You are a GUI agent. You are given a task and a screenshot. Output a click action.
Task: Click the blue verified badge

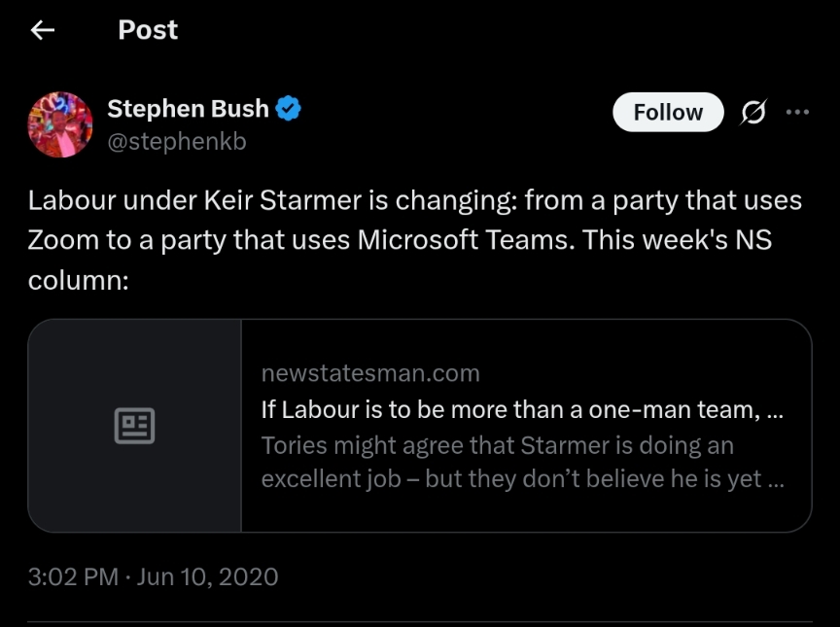coord(289,109)
